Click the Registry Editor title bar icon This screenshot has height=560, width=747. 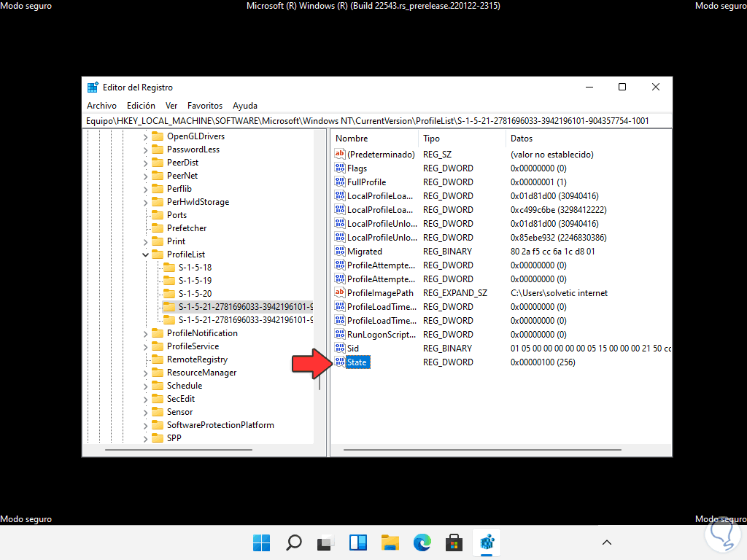pos(93,87)
